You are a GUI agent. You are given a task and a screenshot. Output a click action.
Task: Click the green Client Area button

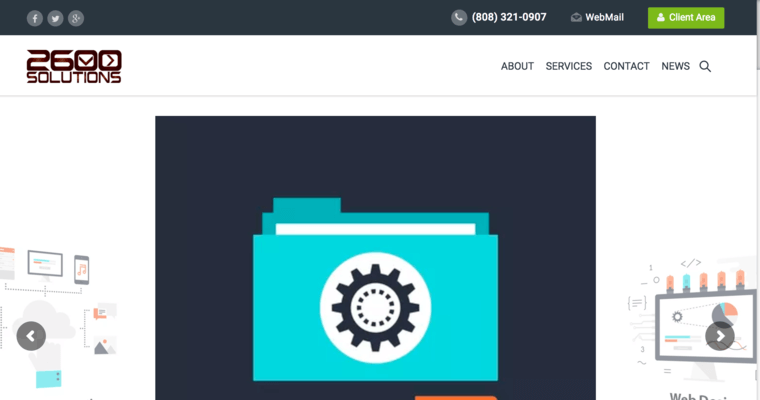tap(686, 17)
